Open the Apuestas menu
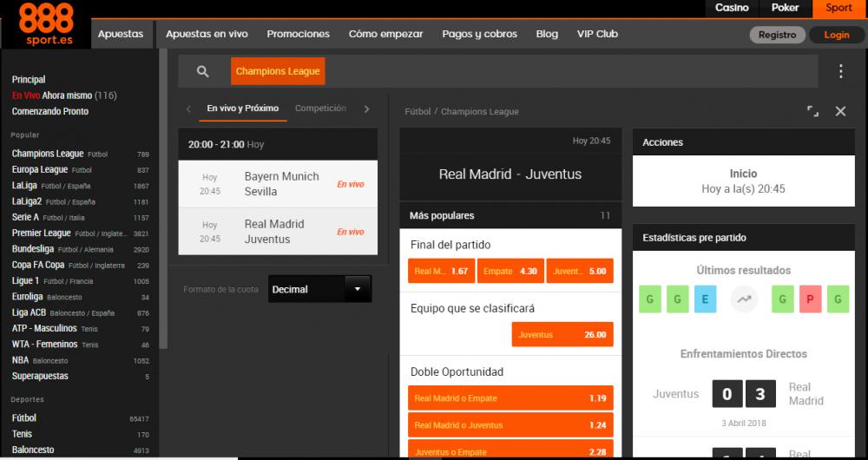This screenshot has height=460, width=868. click(121, 34)
